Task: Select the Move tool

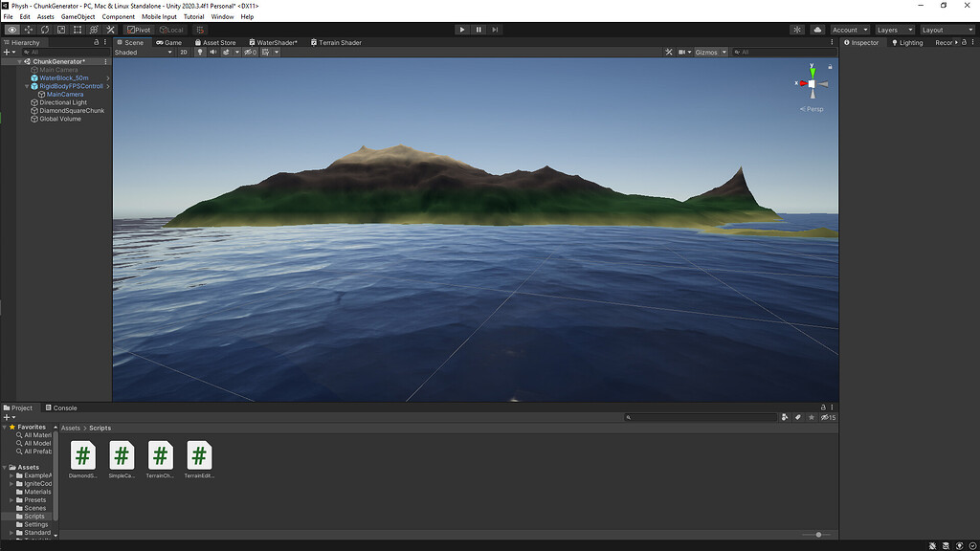Action: point(28,30)
